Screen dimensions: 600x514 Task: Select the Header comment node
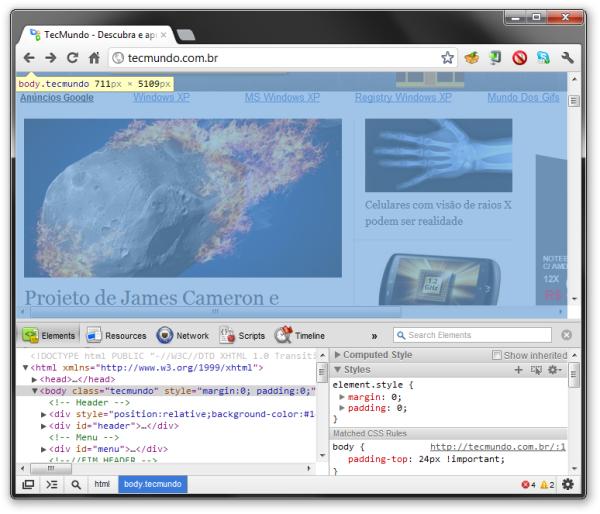pos(89,403)
